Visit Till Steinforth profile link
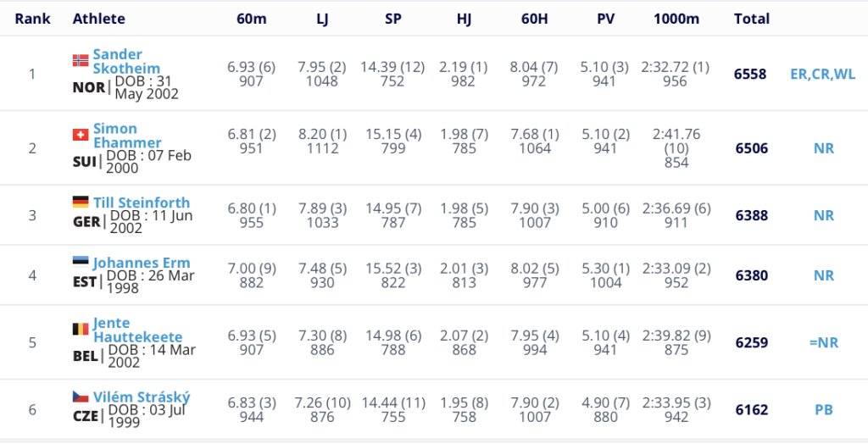The image size is (868, 444). [142, 203]
